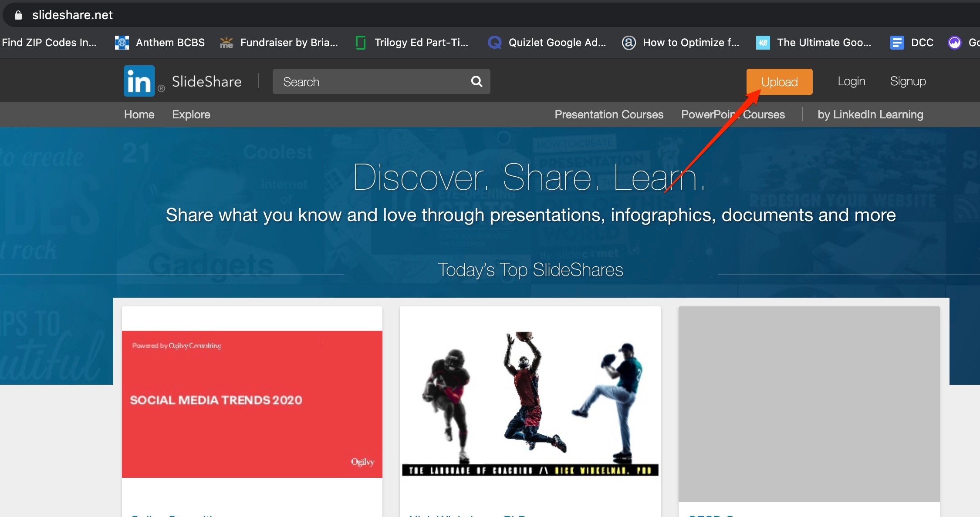This screenshot has height=517, width=980.
Task: Open the How to Optimize bookmark
Action: 681,43
